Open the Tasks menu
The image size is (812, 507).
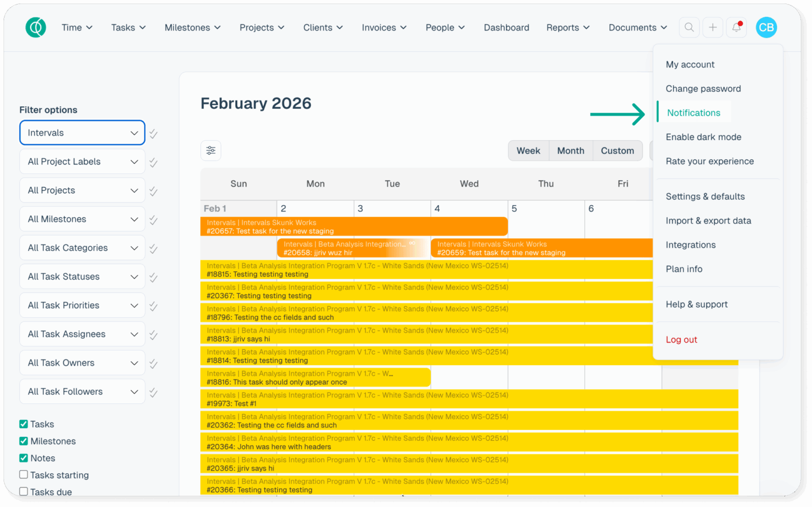click(x=128, y=27)
